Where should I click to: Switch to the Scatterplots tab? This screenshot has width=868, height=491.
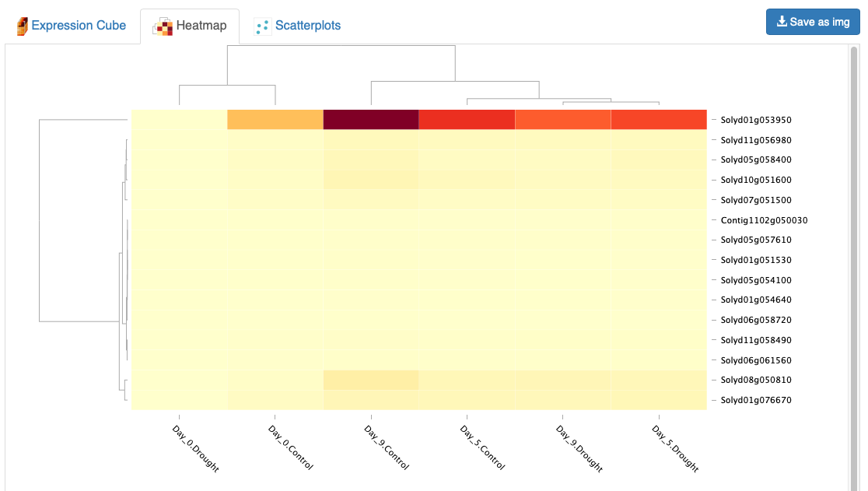(x=297, y=26)
